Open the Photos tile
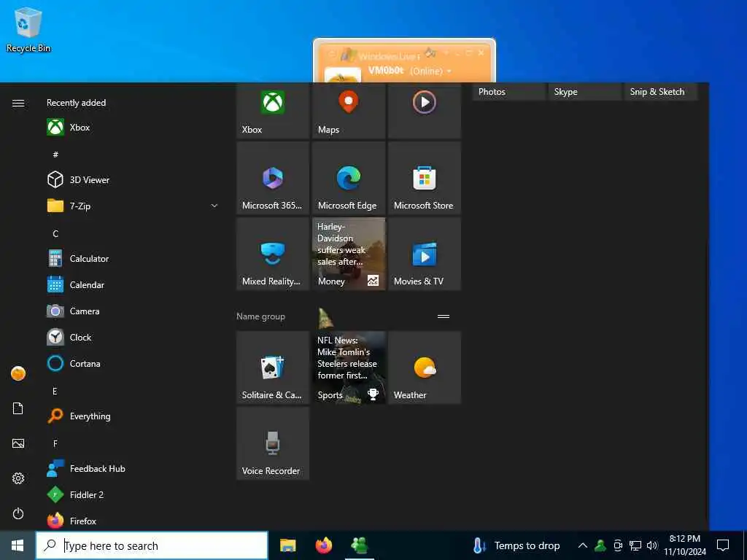Viewport: 747px width, 560px height. 508,92
